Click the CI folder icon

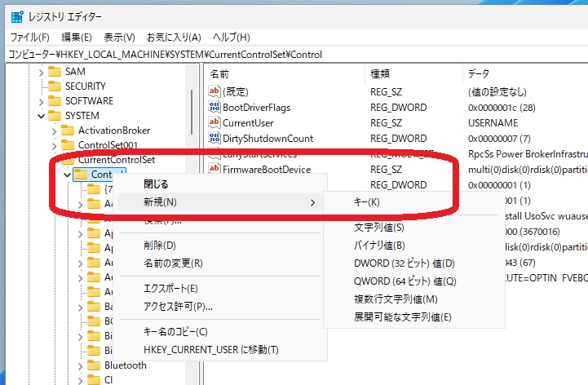click(x=94, y=380)
